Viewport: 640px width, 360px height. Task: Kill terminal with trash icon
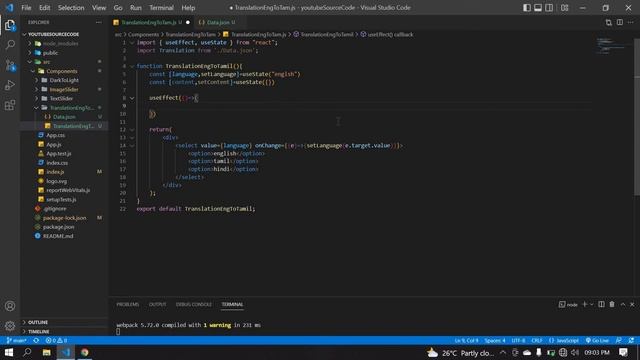[612, 304]
